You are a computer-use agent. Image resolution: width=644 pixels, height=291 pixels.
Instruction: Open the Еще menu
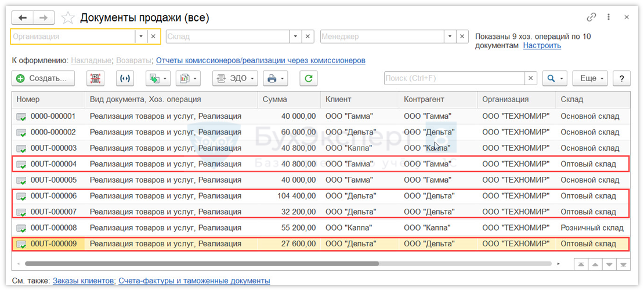point(589,78)
